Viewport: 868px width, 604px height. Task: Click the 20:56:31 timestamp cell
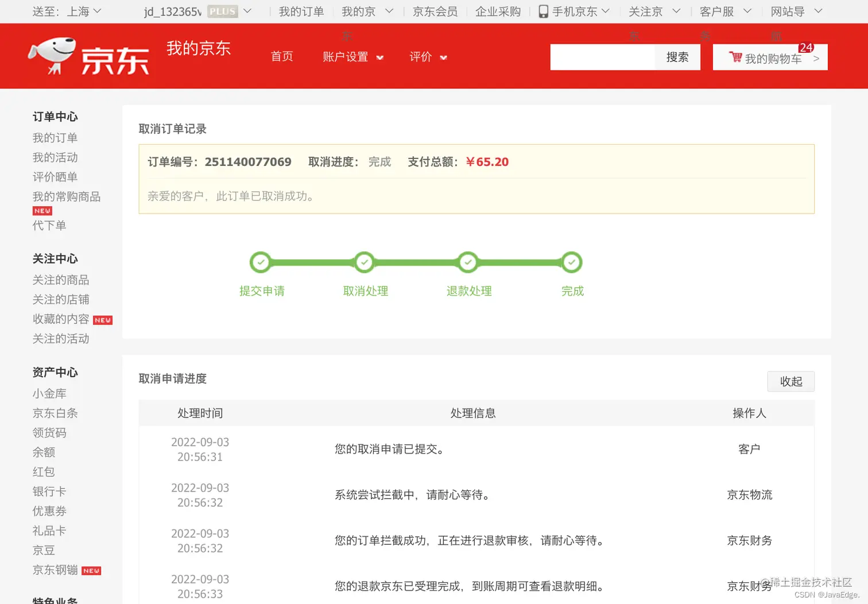tap(200, 457)
